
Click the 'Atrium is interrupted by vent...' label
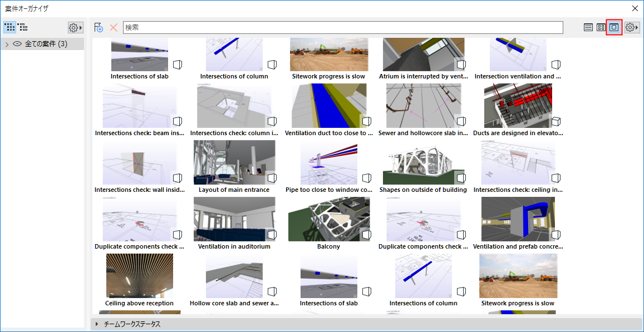424,76
